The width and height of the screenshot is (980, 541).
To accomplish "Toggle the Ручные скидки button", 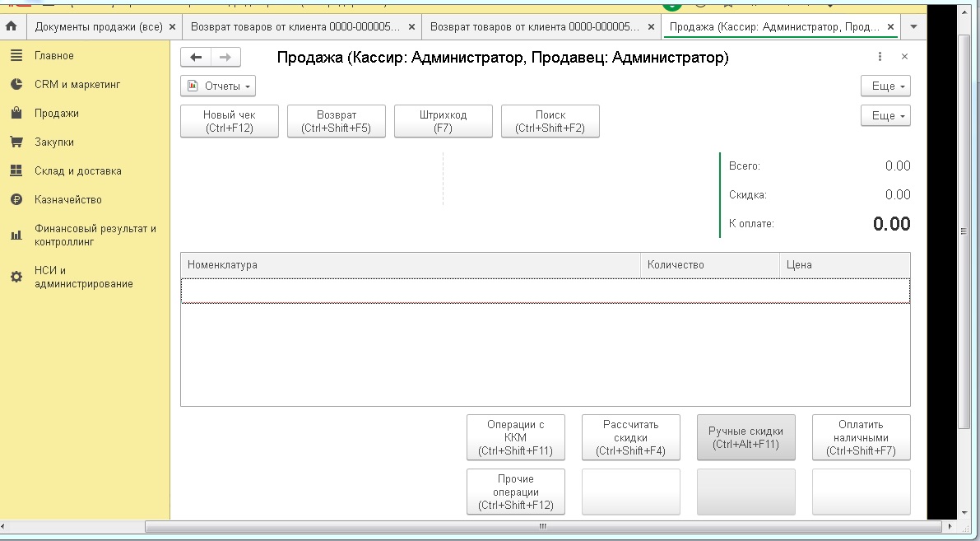I will 746,437.
